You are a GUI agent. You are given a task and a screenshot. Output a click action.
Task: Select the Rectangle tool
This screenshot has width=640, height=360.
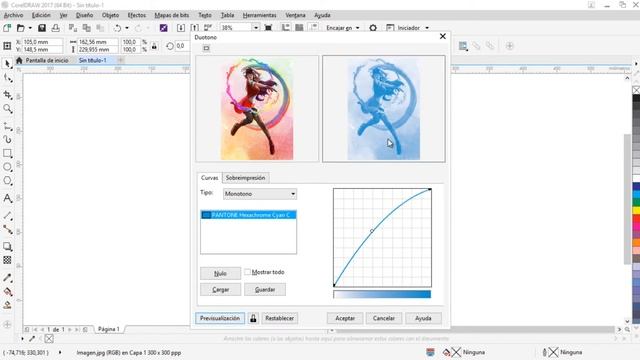click(x=7, y=153)
